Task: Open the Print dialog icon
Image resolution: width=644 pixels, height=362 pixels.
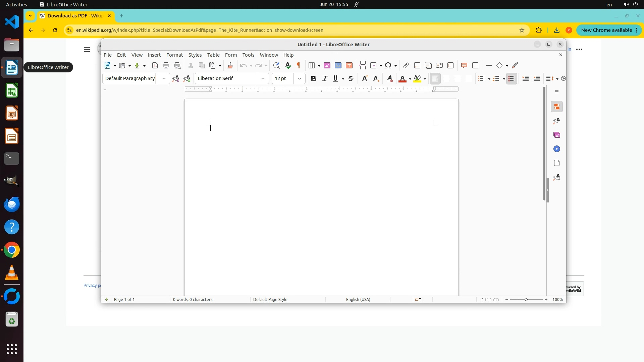Action: [166, 65]
